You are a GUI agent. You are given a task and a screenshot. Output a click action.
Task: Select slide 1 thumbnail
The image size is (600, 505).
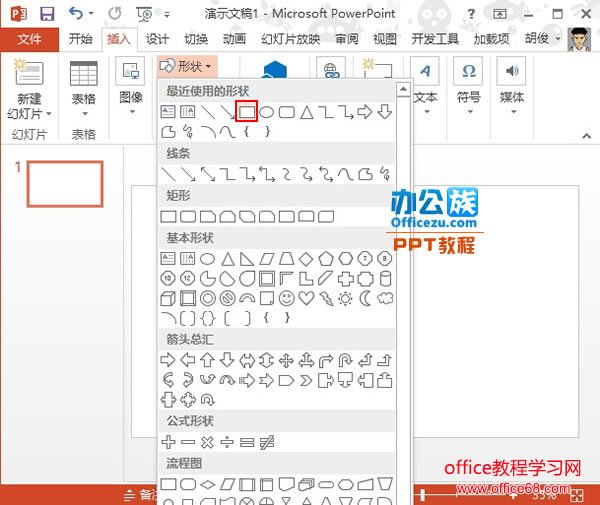(65, 184)
